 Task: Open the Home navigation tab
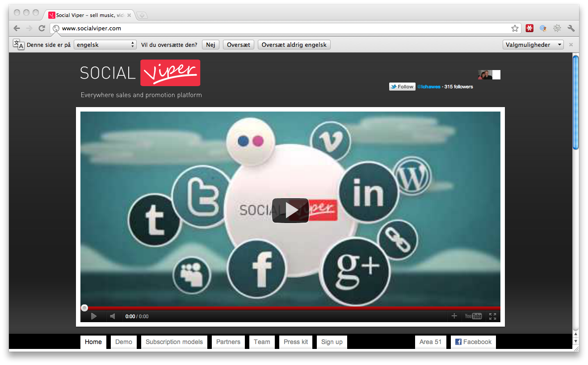93,342
